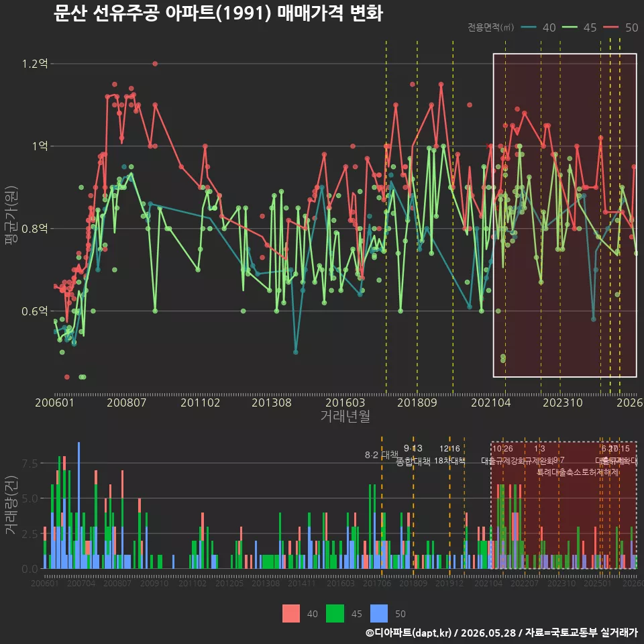Image resolution: width=644 pixels, height=644 pixels.
Task: Click the 12·16 policy annotation
Action: click(x=449, y=449)
